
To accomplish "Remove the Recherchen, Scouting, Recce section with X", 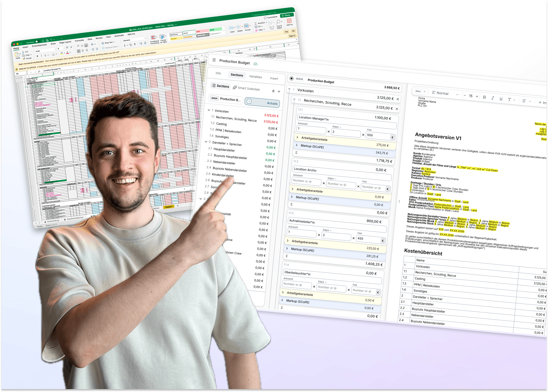I will [397, 109].
